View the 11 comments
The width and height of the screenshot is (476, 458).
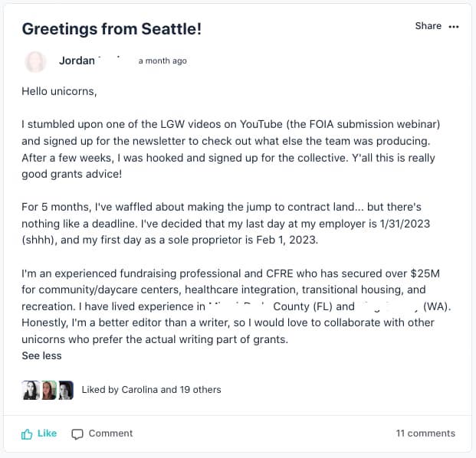[425, 433]
